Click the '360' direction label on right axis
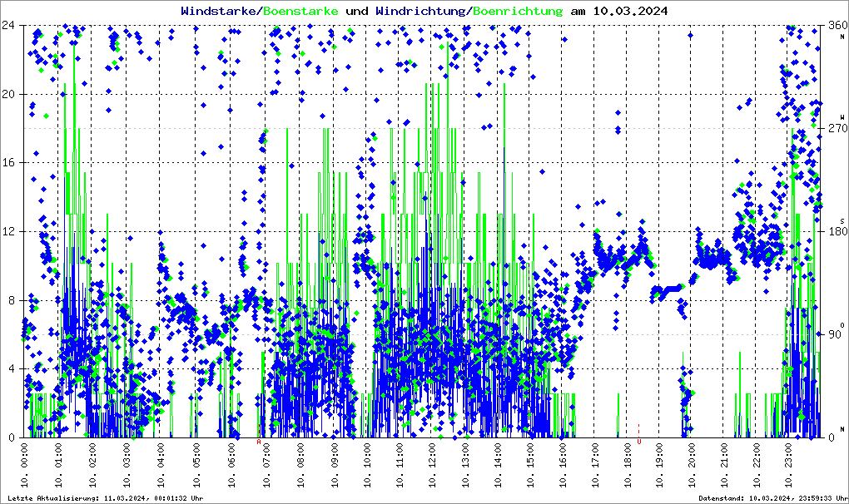The height and width of the screenshot is (504, 849). coord(836,25)
